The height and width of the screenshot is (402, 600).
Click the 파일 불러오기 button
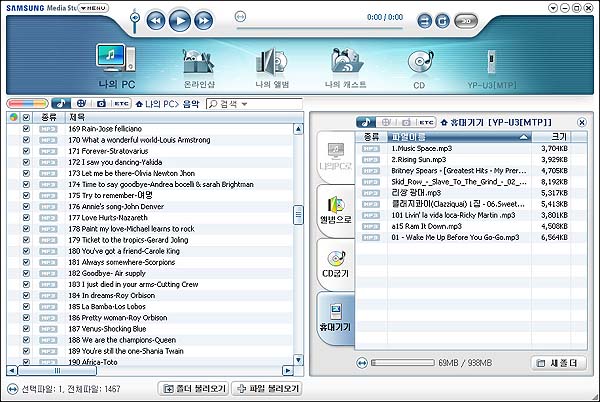point(267,389)
